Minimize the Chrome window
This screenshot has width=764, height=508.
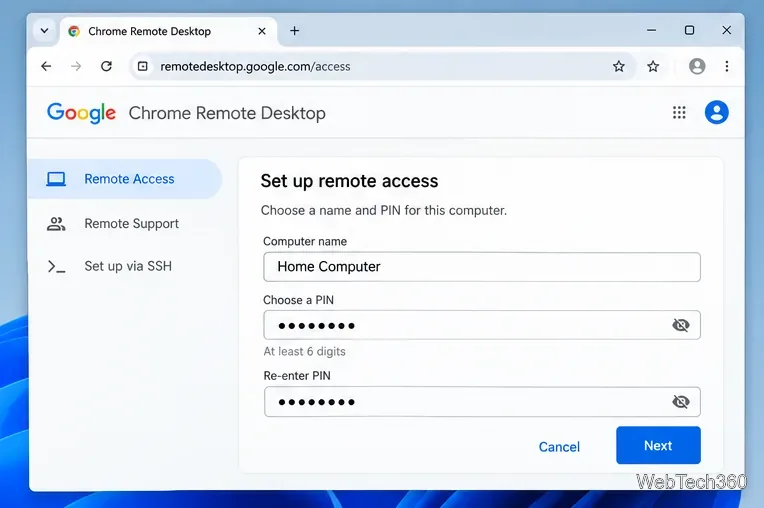click(x=651, y=31)
